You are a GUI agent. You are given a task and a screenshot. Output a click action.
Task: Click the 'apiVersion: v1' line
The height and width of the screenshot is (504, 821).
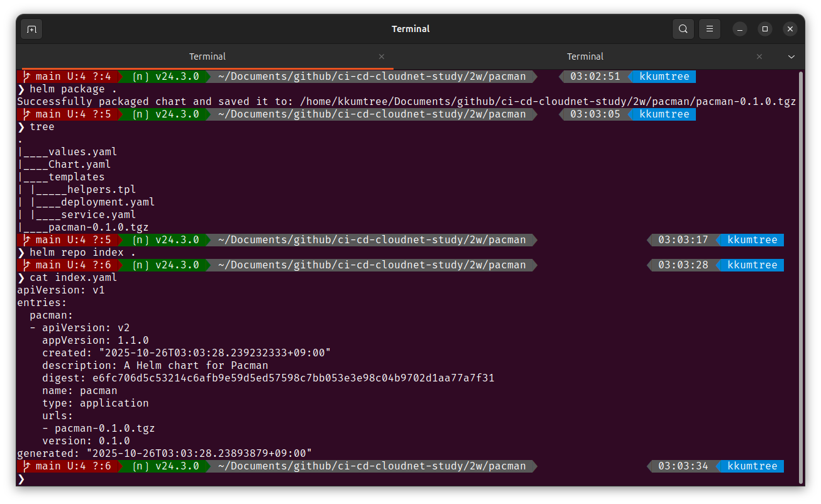pyautogui.click(x=60, y=290)
